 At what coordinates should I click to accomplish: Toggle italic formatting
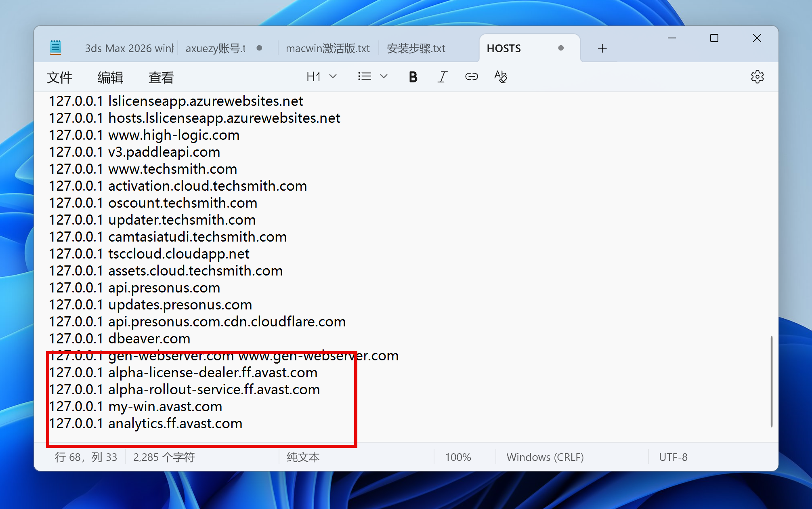(x=442, y=77)
